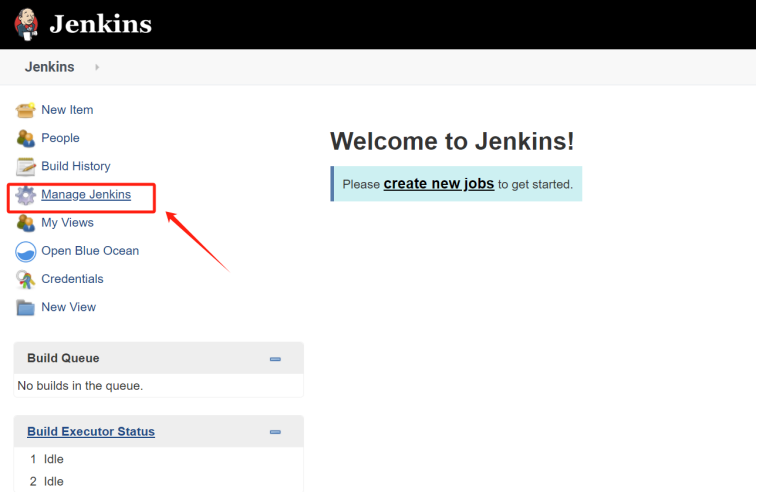Click the Credentials keys icon
757x493 pixels.
click(x=25, y=280)
